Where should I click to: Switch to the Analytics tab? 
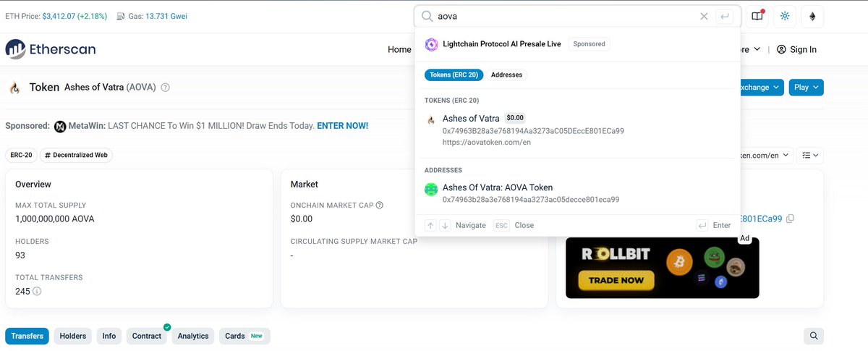[x=193, y=336]
